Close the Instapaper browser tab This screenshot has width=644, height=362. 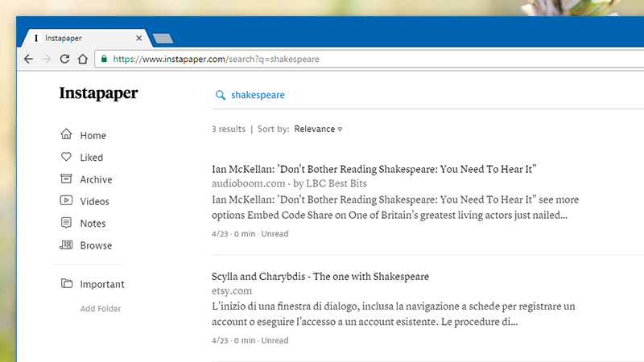[x=138, y=38]
